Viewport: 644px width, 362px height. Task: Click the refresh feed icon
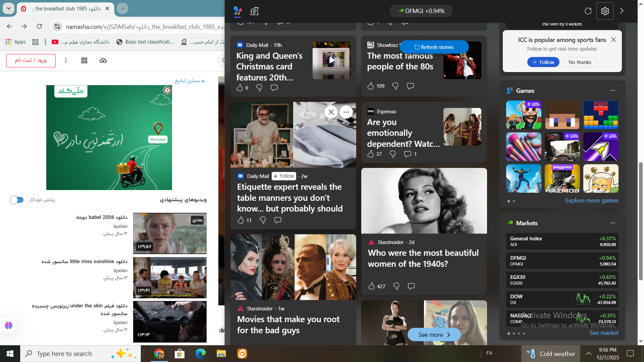[588, 11]
